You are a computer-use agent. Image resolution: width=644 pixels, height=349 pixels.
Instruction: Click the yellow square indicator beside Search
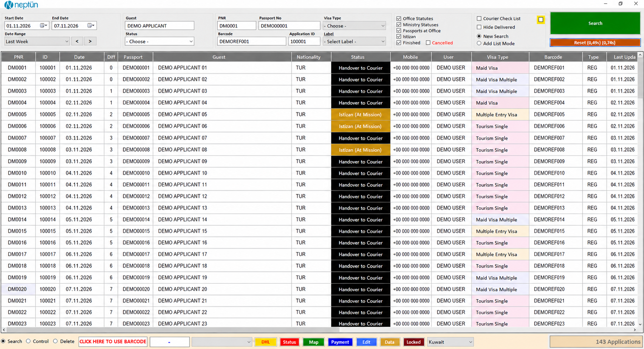[x=540, y=20]
